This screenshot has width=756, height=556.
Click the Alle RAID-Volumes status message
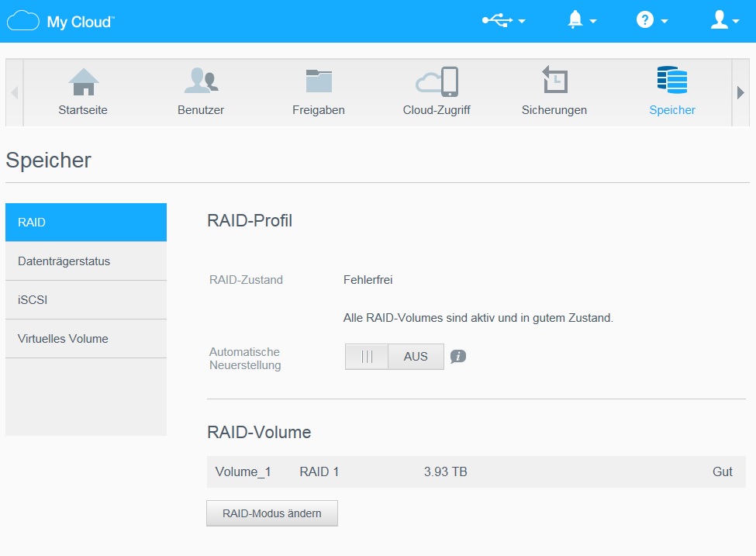pos(478,318)
